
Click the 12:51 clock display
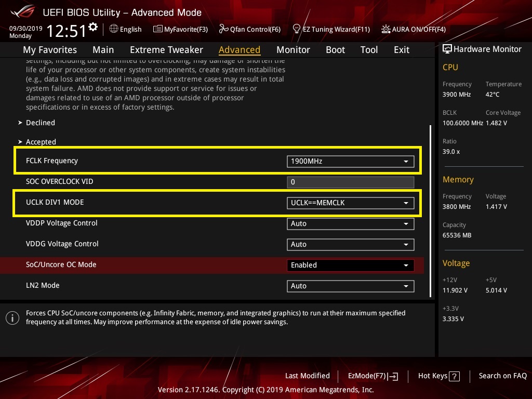(66, 31)
